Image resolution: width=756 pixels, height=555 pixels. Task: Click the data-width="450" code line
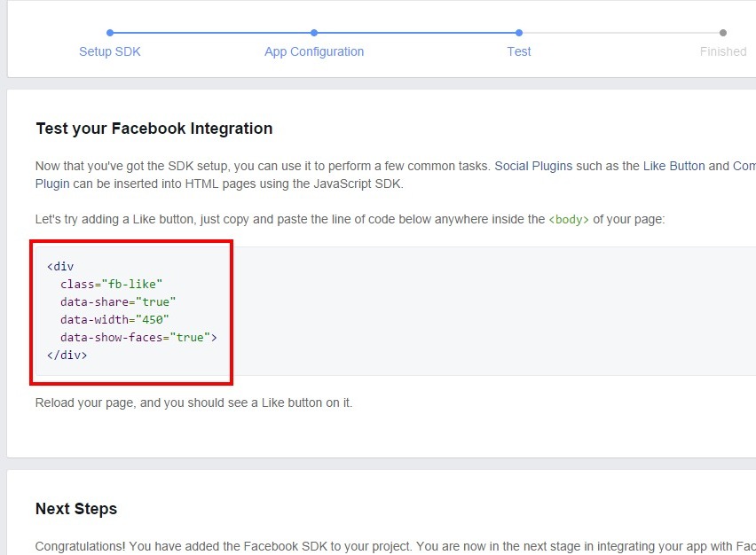[x=114, y=320]
